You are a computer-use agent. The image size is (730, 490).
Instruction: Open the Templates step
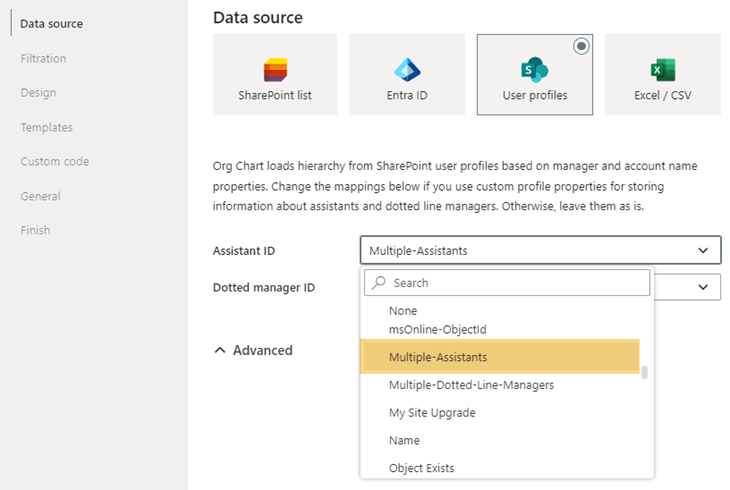pyautogui.click(x=47, y=127)
